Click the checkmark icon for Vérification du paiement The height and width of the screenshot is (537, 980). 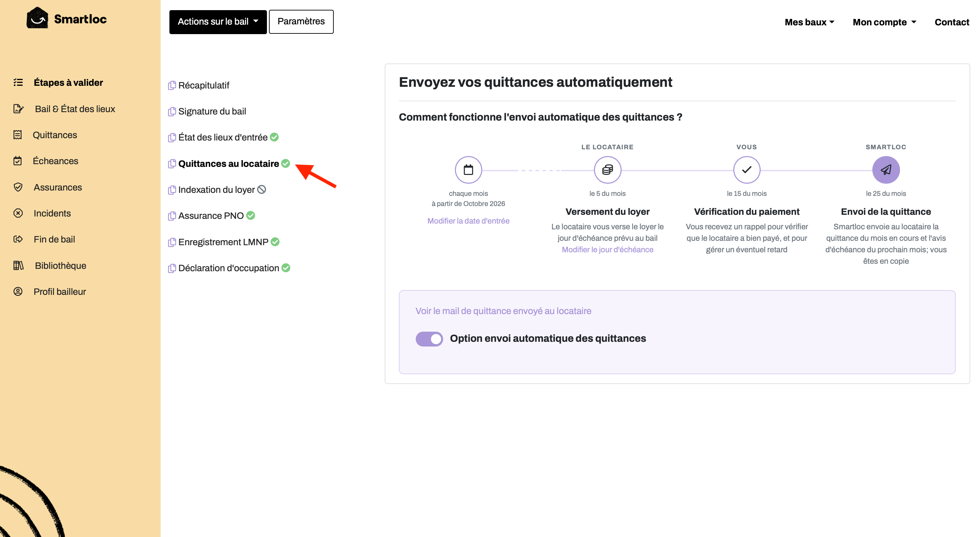pos(746,170)
